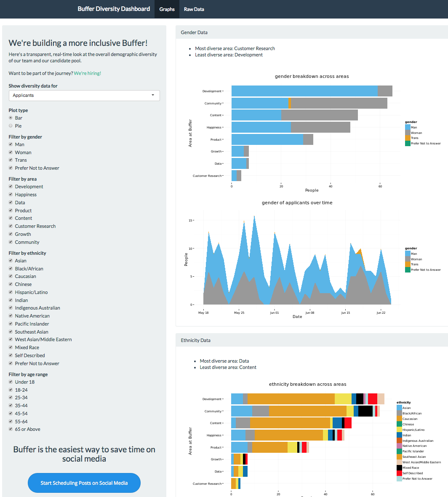Toggle the Black/African checkbox
Image resolution: width=448 pixels, height=497 pixels.
point(11,268)
